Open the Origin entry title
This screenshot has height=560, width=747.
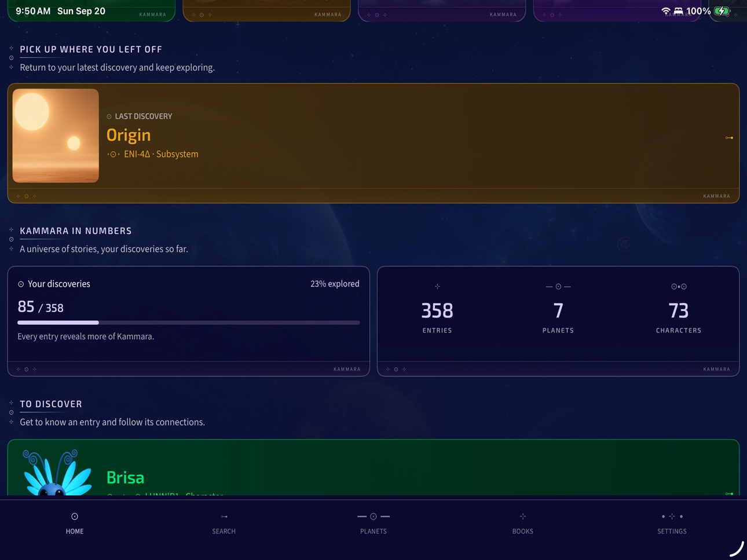click(x=129, y=135)
